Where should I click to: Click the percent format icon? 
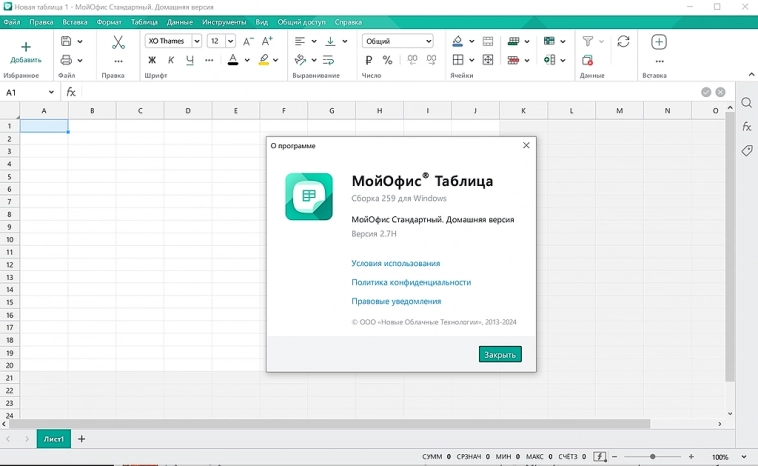pyautogui.click(x=388, y=60)
